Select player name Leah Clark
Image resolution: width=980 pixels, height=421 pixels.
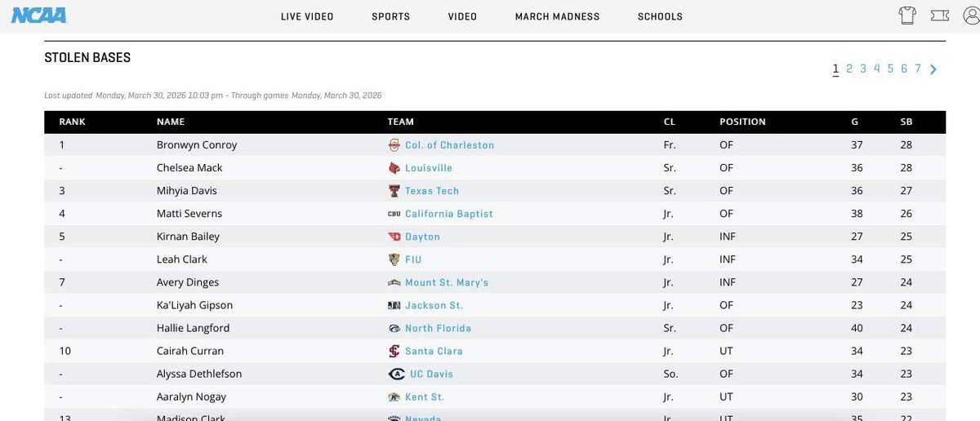point(182,259)
